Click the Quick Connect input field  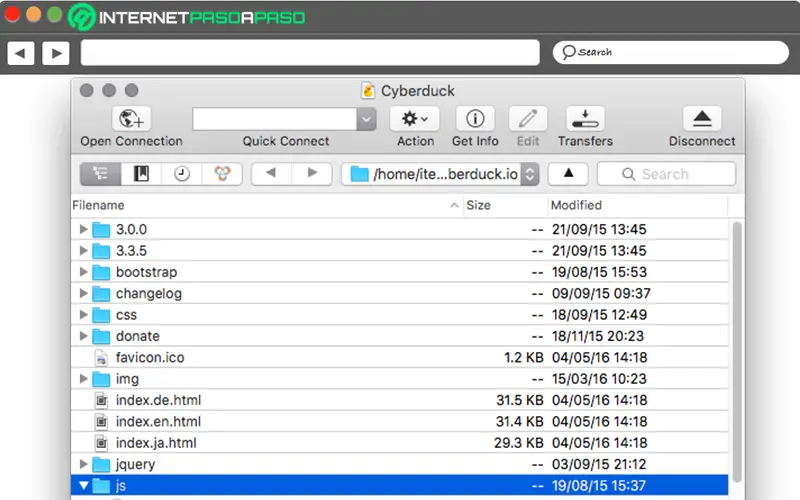(274, 119)
